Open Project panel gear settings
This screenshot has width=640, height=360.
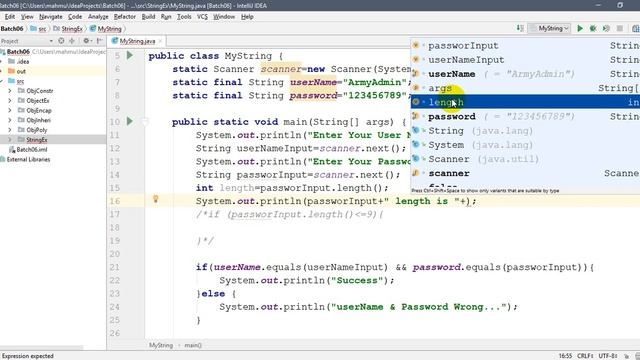coord(87,41)
